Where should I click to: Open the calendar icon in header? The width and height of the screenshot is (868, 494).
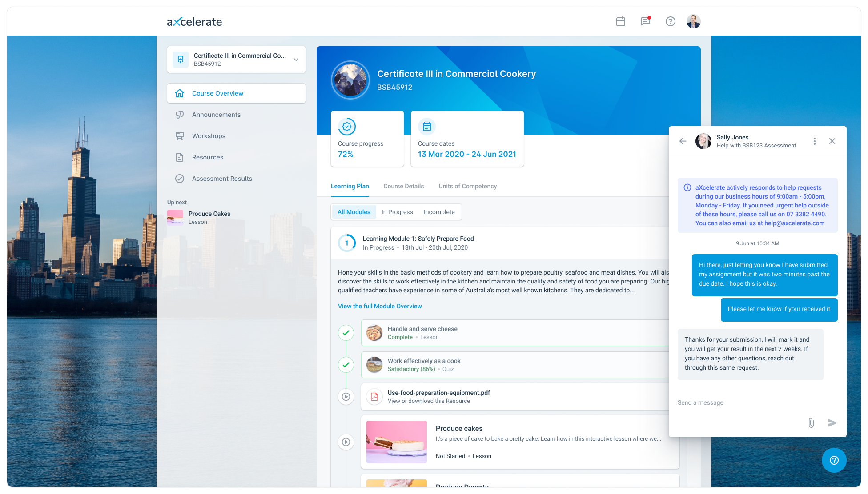pyautogui.click(x=621, y=21)
